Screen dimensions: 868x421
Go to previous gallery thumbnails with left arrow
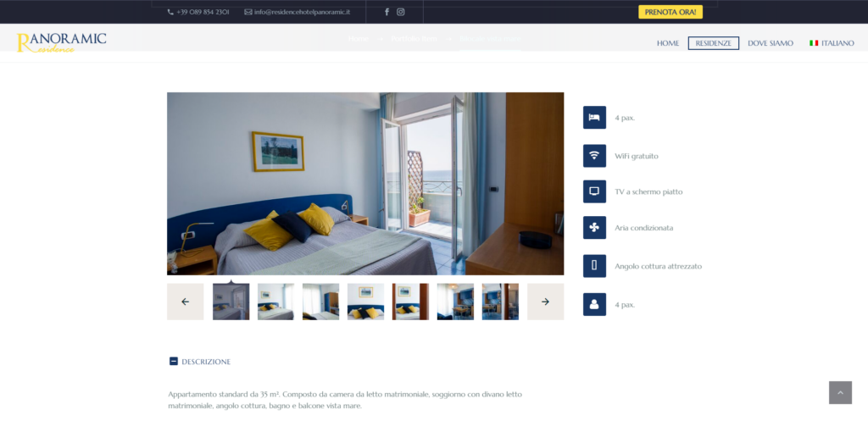[185, 302]
